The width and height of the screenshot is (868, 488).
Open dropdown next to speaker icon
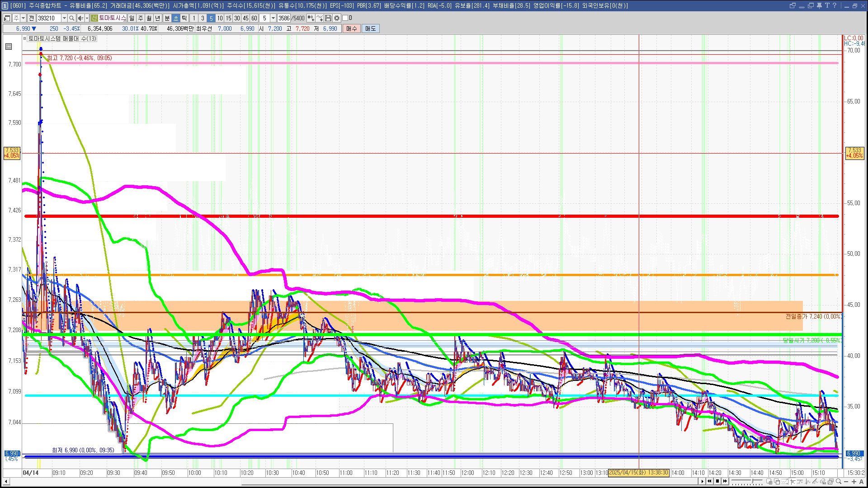[x=87, y=18]
